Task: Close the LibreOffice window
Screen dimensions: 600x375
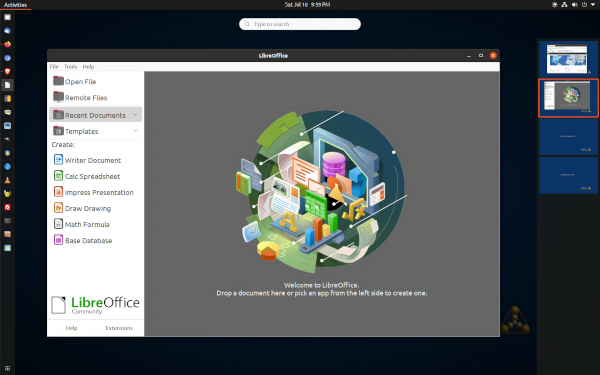Action: 493,55
